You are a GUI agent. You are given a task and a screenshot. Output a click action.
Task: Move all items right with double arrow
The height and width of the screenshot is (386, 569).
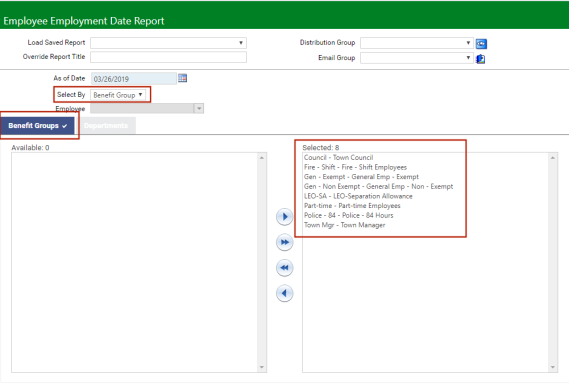pyautogui.click(x=284, y=242)
